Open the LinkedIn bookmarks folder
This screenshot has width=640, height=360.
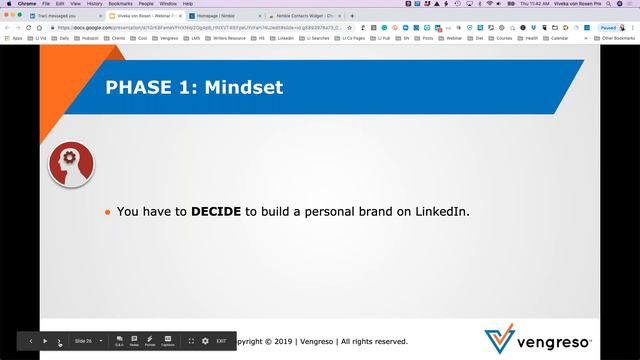(282, 38)
